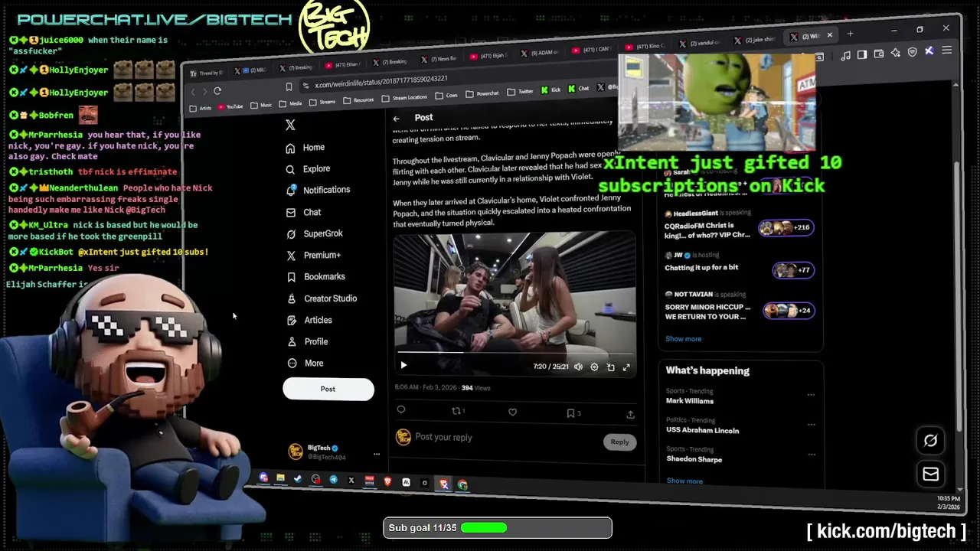Reload the browser page

point(217,91)
